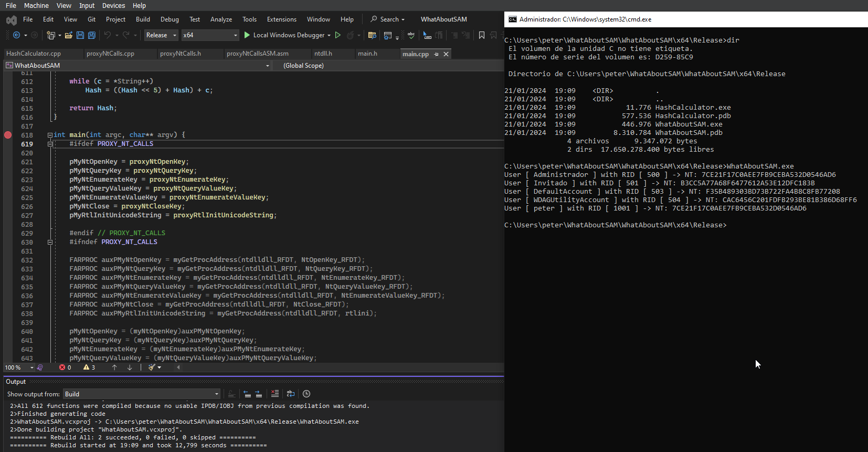Toggle Output timestamps clock icon
868x452 pixels.
point(306,394)
